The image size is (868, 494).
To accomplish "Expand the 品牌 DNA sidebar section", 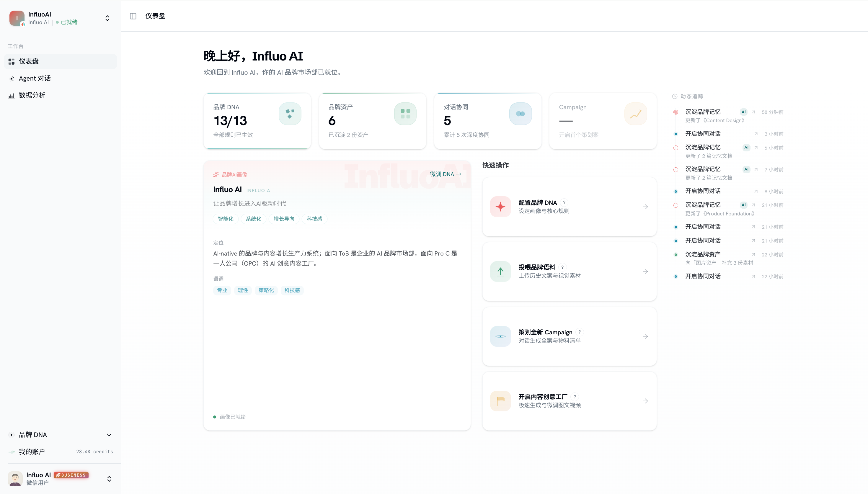I will pyautogui.click(x=61, y=435).
